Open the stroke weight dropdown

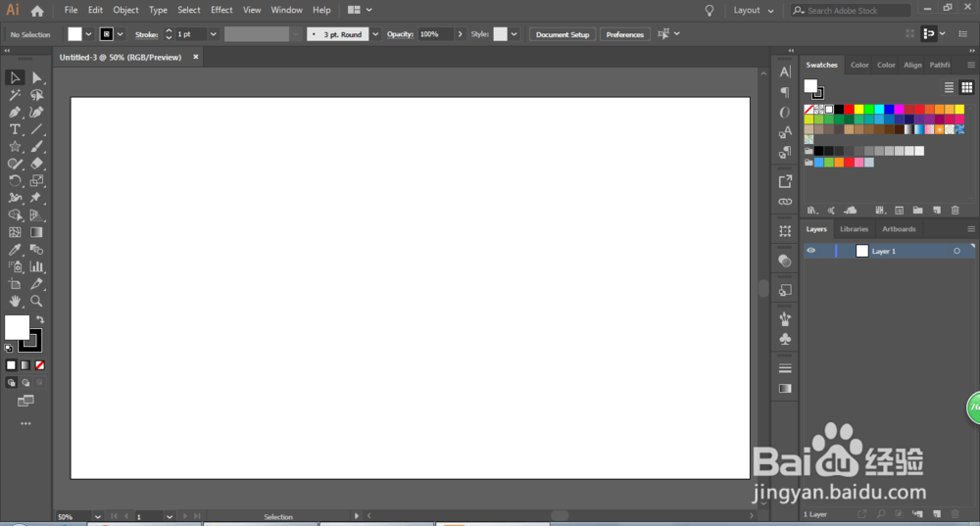point(213,34)
